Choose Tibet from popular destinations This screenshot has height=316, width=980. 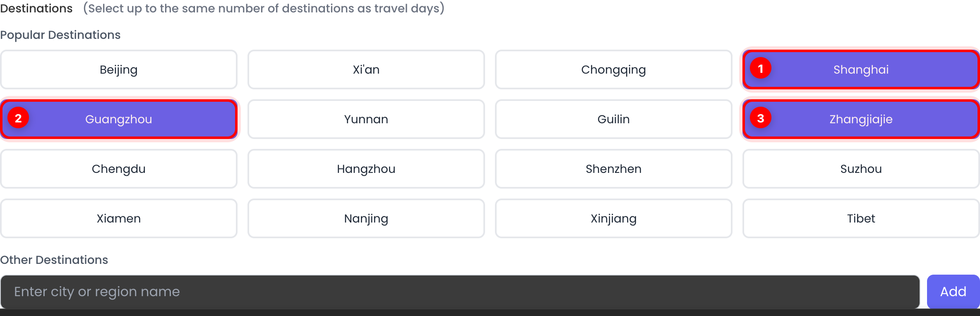click(861, 218)
